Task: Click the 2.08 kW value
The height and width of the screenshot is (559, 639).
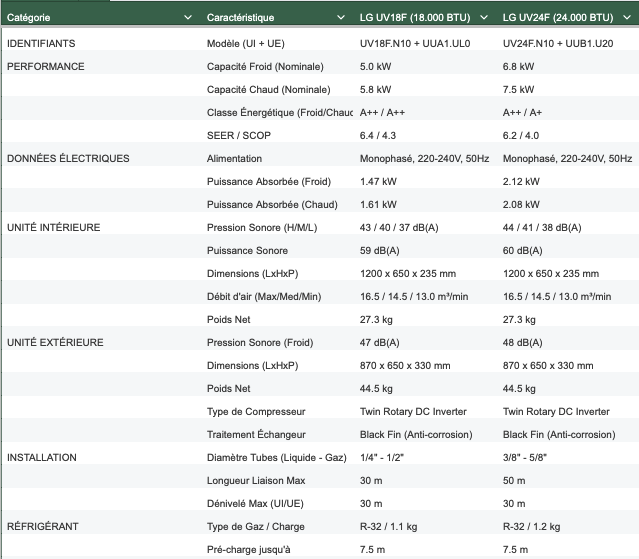Action: coord(521,205)
